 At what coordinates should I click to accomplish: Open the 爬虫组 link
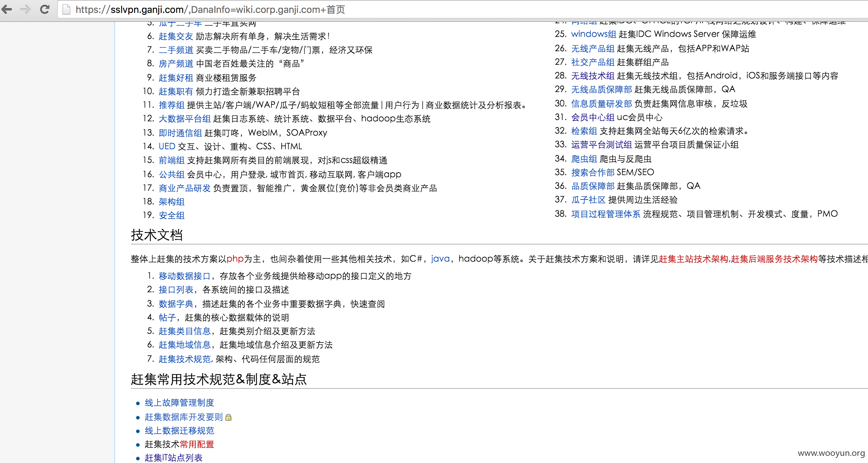point(584,159)
